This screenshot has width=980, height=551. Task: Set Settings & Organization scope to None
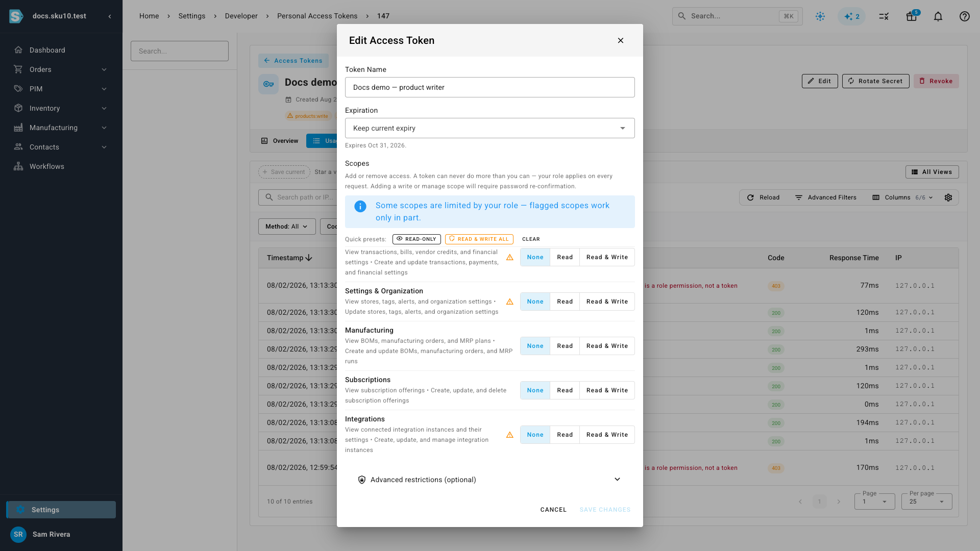[535, 302]
